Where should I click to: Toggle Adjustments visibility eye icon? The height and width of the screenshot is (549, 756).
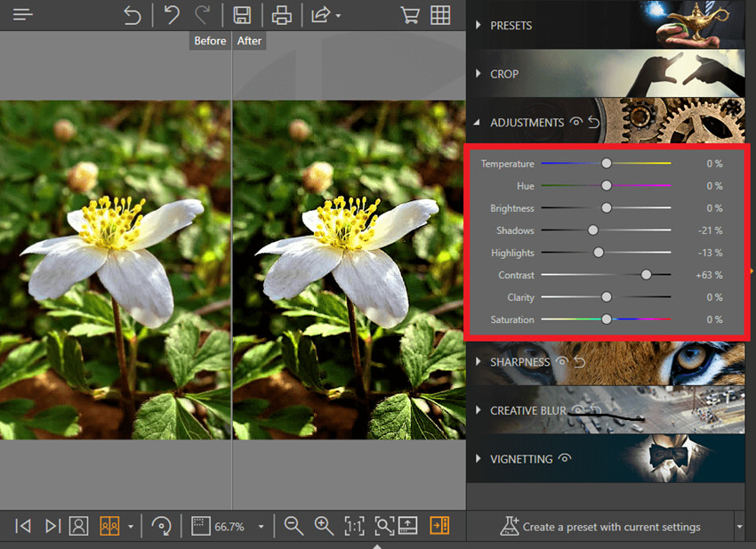coord(576,122)
